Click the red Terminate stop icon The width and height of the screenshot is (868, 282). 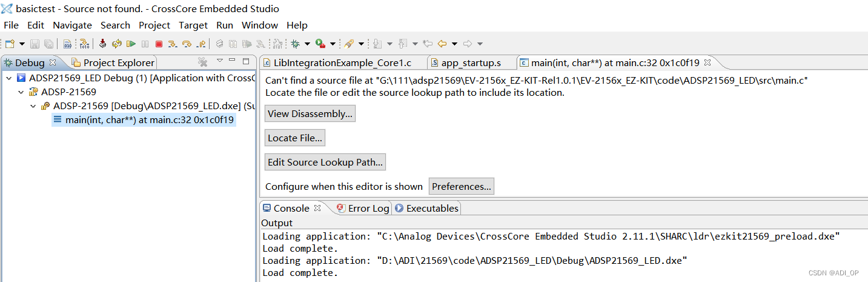click(x=159, y=44)
